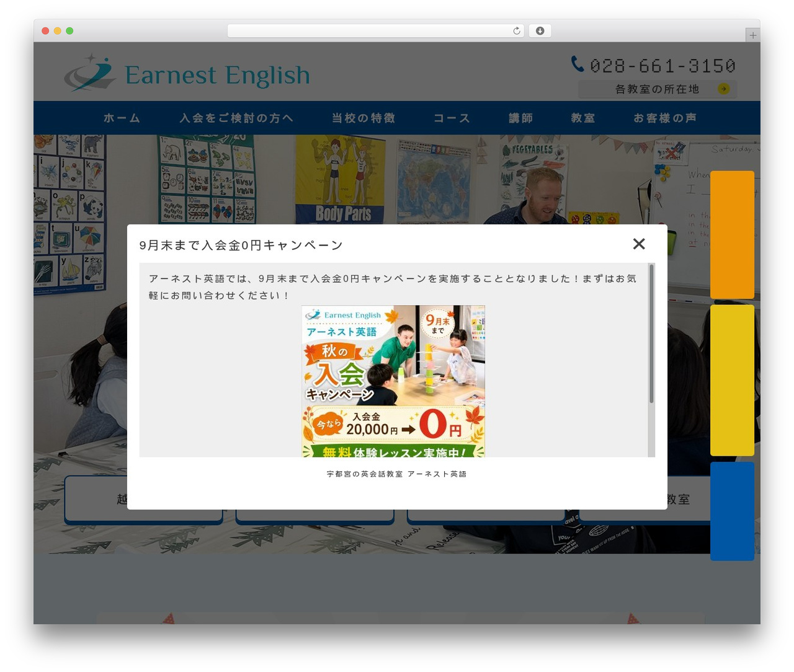Click the phone icon next to 028-661-3150
The image size is (794, 672).
tap(578, 64)
